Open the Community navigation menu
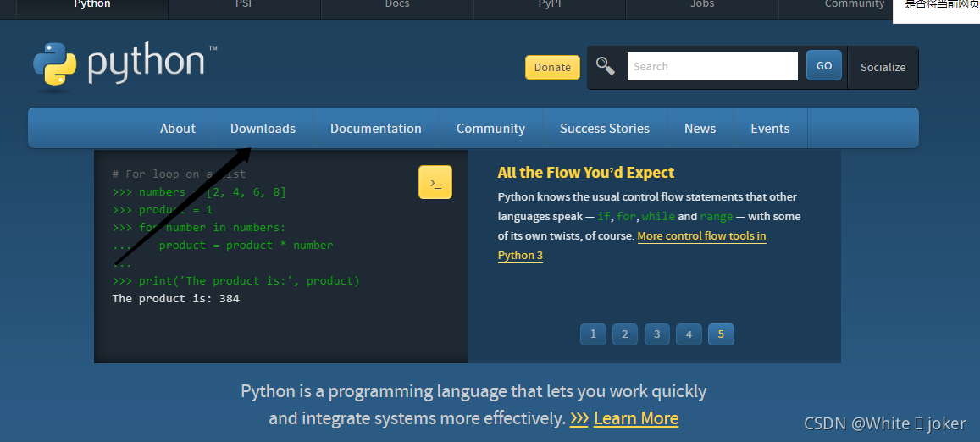Viewport: 980px width, 442px height. 490,128
